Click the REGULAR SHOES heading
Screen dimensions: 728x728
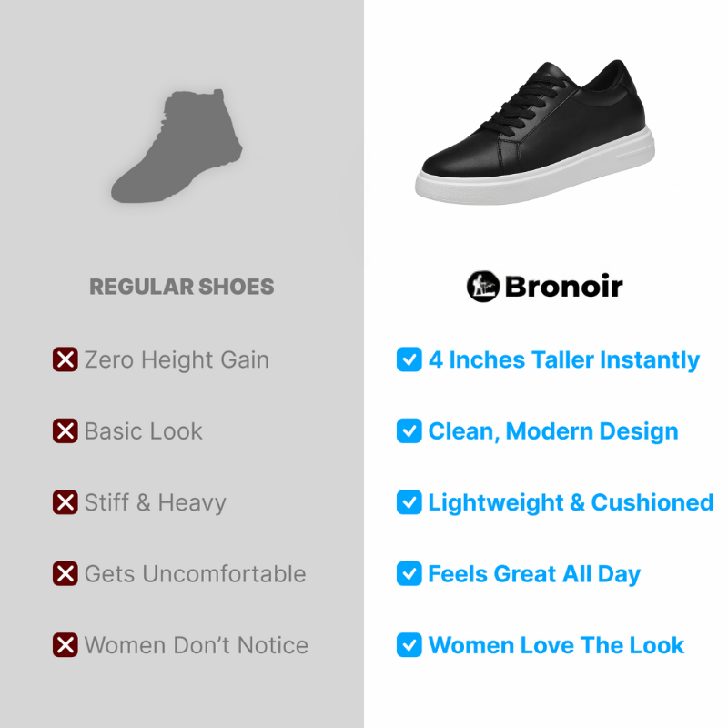(x=182, y=287)
